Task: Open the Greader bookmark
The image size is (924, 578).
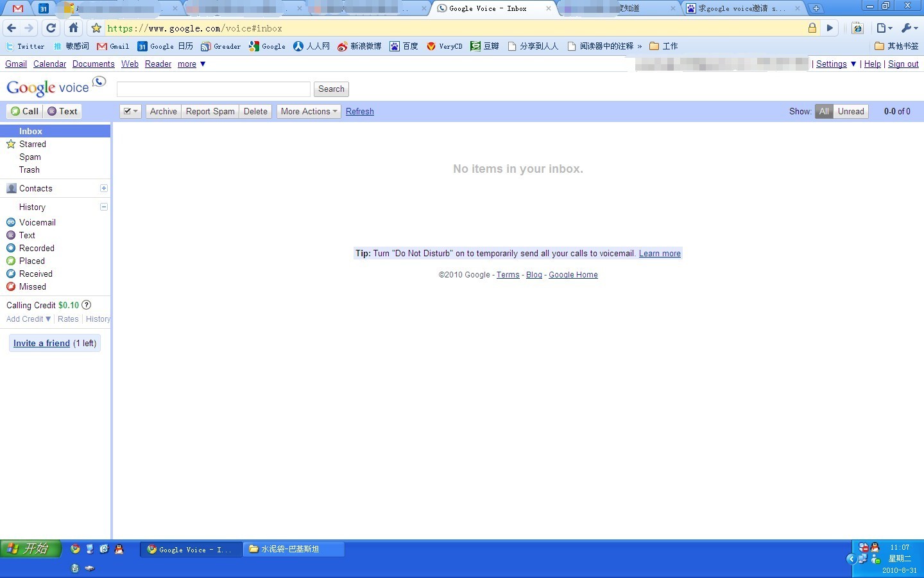Action: point(221,46)
